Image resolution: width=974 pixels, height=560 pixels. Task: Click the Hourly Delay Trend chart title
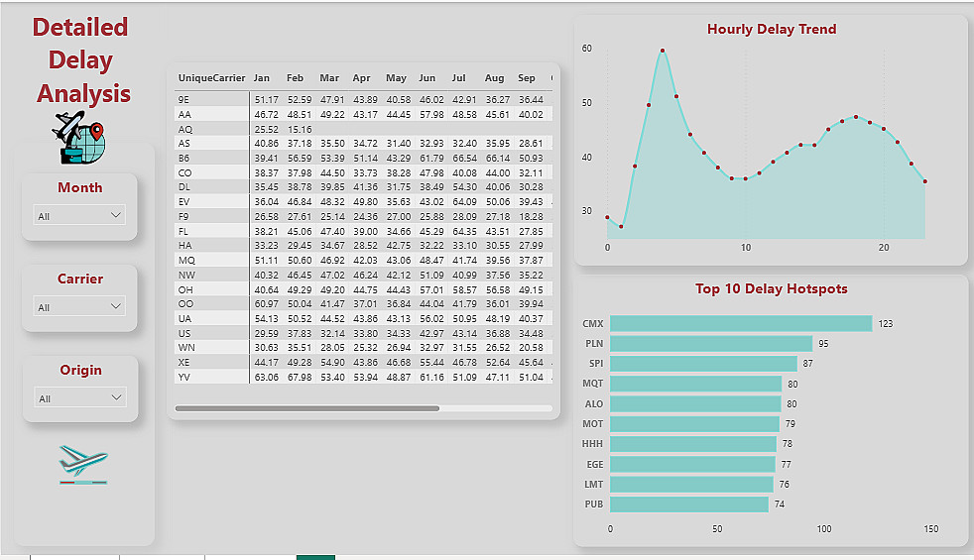[x=772, y=29]
